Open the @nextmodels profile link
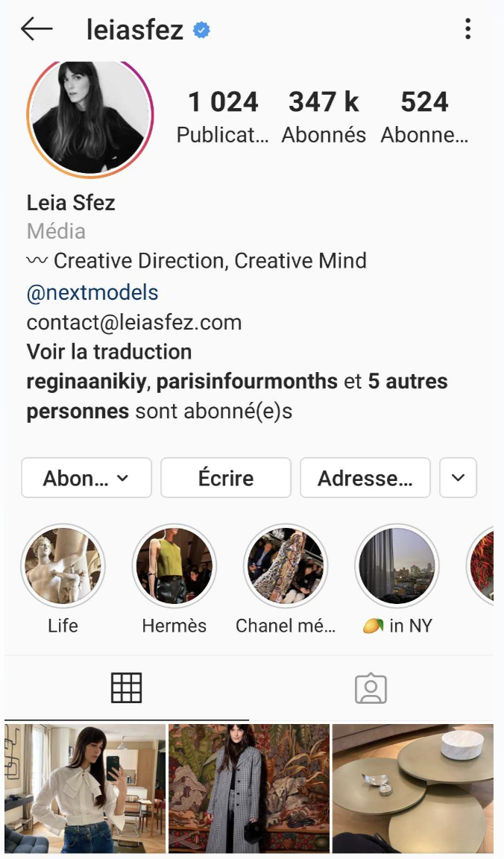The width and height of the screenshot is (504, 859). pyautogui.click(x=92, y=292)
